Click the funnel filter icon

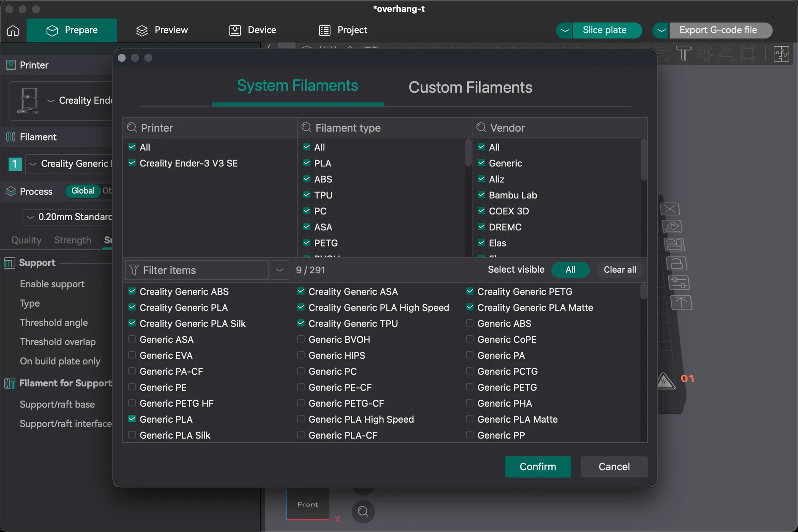pyautogui.click(x=134, y=270)
